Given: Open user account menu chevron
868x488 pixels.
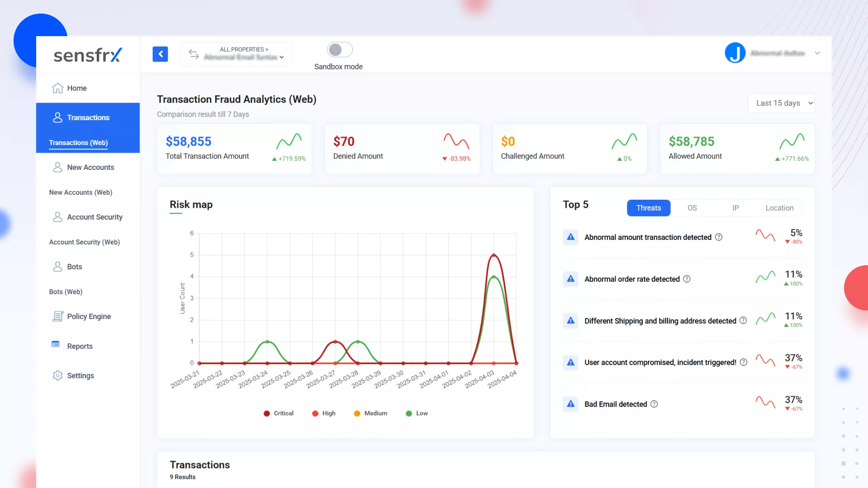Looking at the screenshot, I should point(817,53).
